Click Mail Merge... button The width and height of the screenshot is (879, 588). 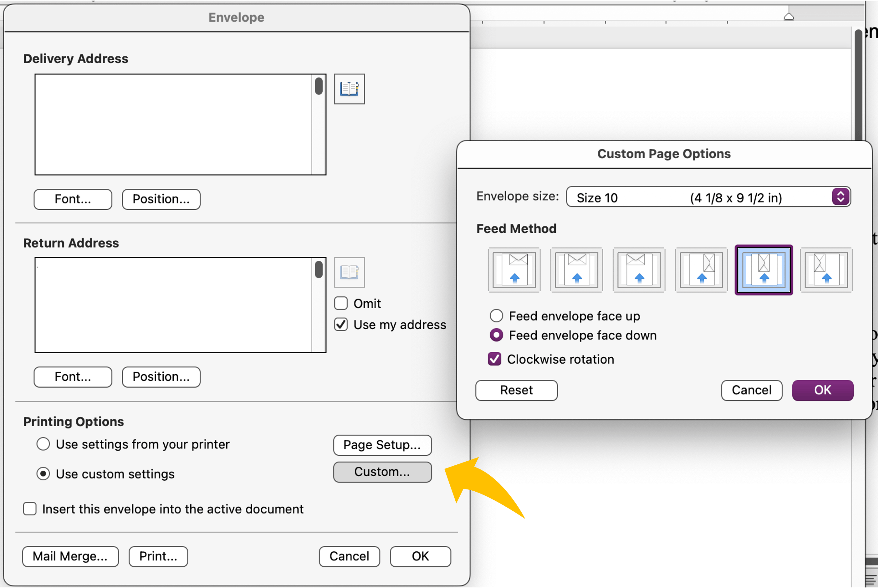[x=70, y=556]
